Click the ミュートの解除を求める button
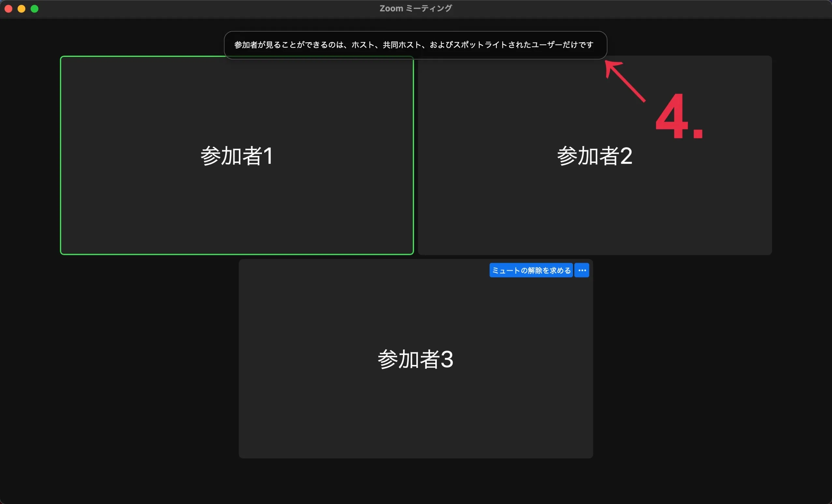Viewport: 832px width, 504px height. (531, 271)
